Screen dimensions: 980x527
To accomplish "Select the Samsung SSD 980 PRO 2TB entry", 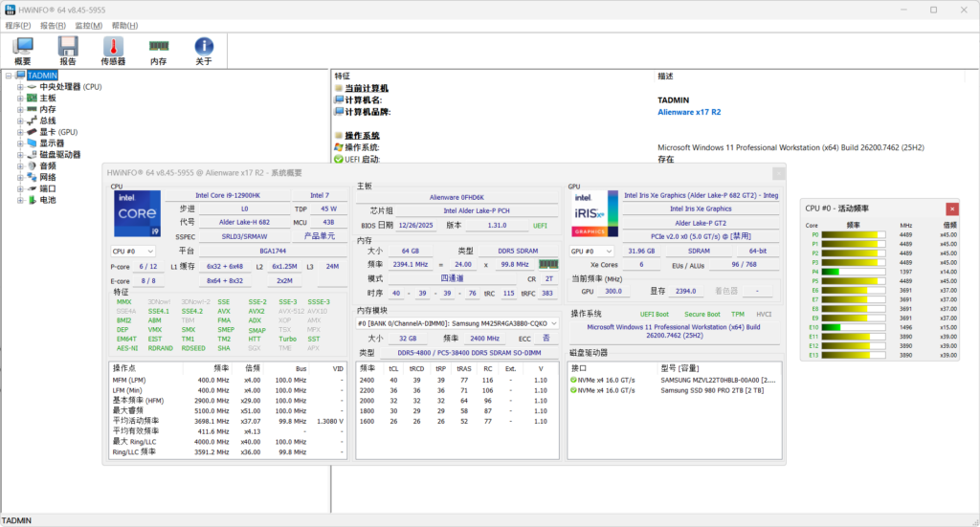I will tap(674, 390).
